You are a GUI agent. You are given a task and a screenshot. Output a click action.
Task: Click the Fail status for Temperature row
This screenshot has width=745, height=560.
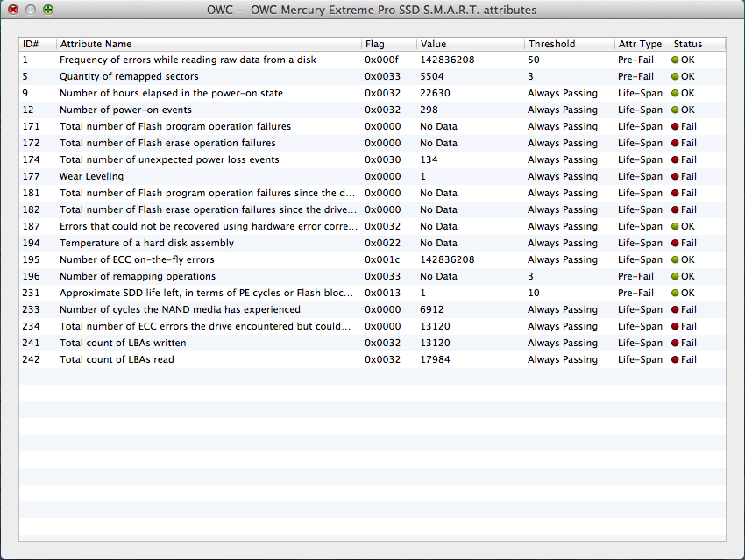click(x=684, y=243)
